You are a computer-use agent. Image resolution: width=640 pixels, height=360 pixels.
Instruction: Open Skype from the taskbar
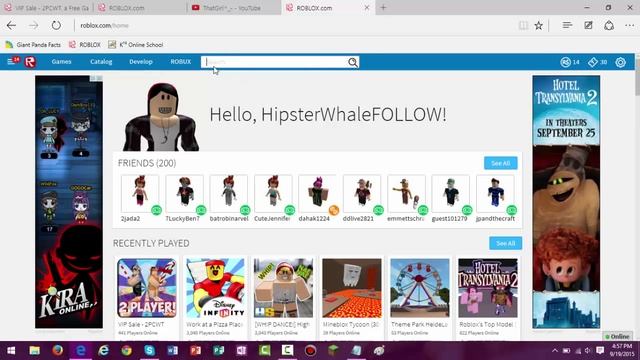[x=149, y=351]
